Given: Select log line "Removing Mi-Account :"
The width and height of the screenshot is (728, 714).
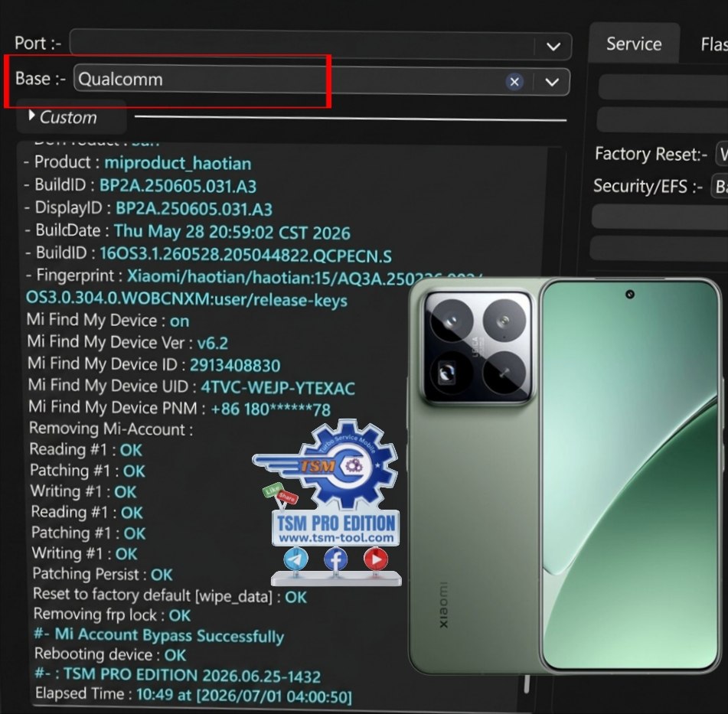Looking at the screenshot, I should point(111,429).
